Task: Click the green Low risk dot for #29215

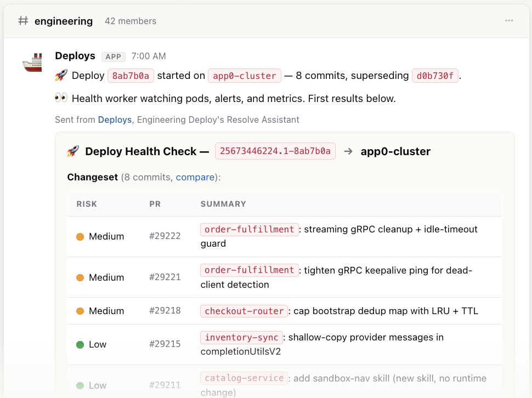Action: point(80,345)
